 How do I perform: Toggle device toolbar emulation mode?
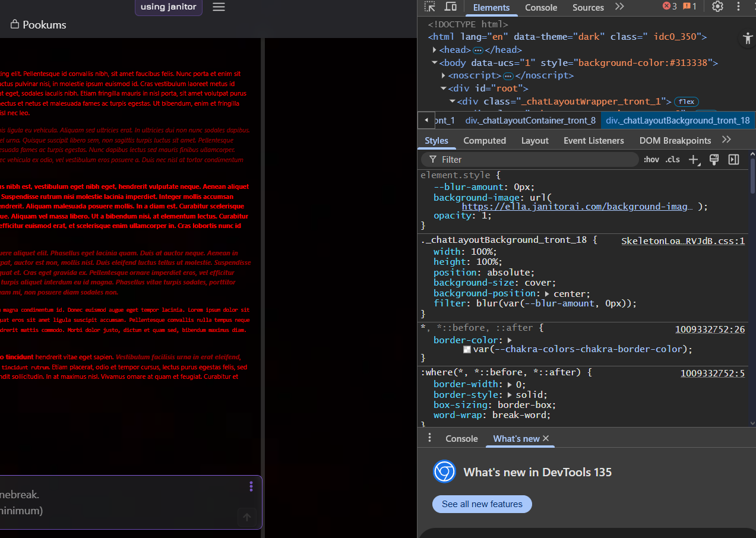(x=450, y=7)
